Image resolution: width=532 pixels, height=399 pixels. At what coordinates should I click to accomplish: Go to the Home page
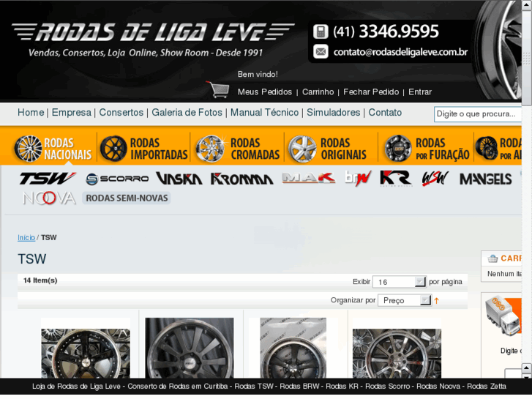tap(31, 113)
